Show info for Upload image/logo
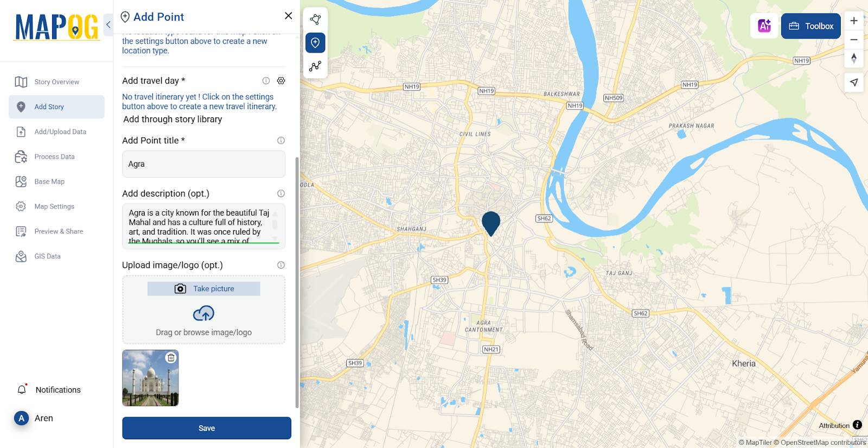868x448 pixels. point(281,266)
